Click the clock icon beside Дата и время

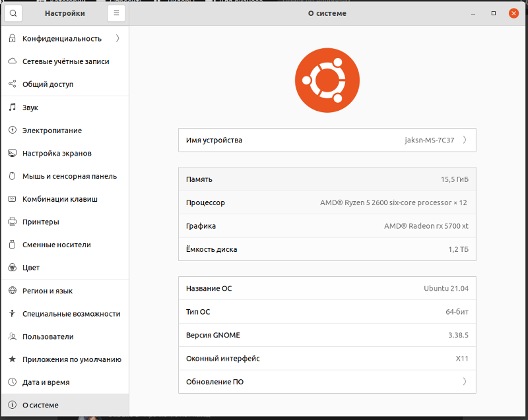click(12, 382)
